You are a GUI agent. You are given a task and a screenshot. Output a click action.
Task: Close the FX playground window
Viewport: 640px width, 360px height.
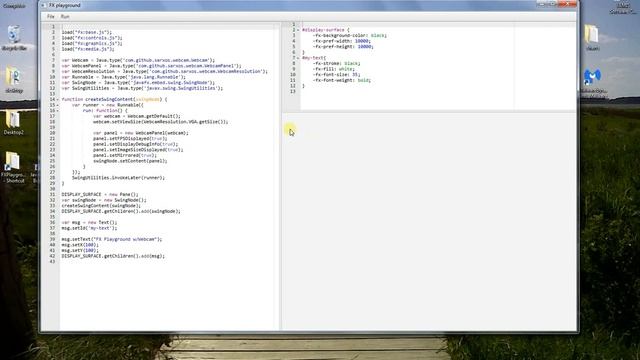click(x=567, y=4)
